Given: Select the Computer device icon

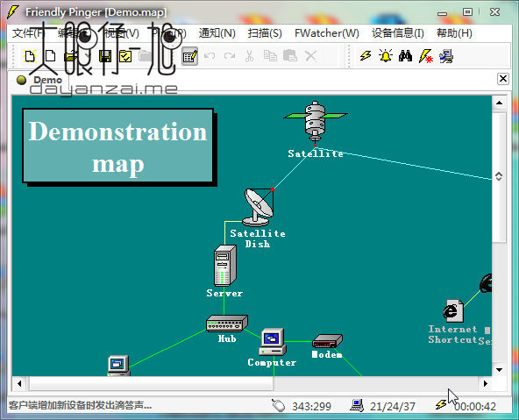Looking at the screenshot, I should coord(273,342).
